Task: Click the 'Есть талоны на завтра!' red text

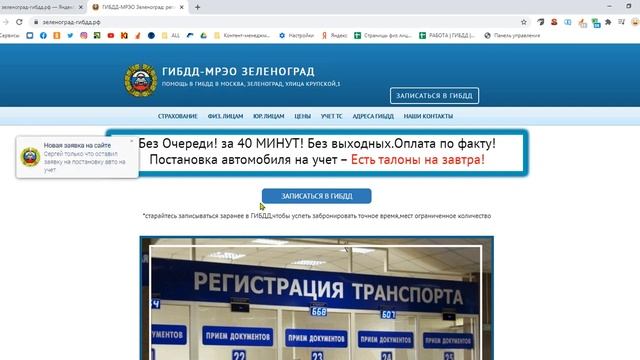Action: click(x=418, y=160)
